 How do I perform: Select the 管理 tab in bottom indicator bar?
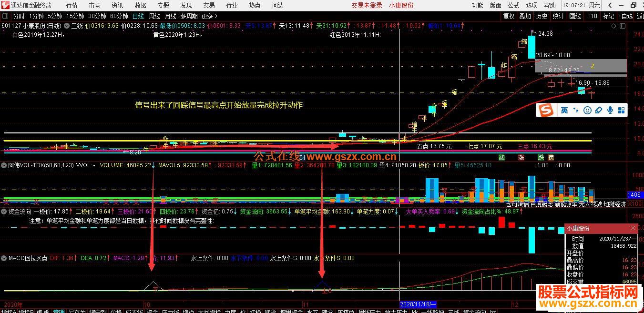coord(59,311)
